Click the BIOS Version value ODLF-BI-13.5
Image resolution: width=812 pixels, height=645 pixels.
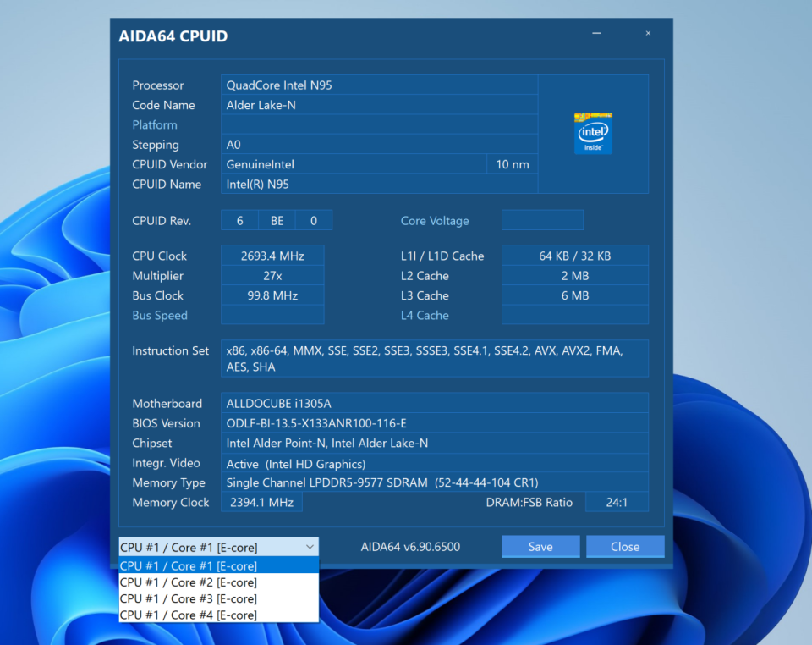click(x=435, y=422)
